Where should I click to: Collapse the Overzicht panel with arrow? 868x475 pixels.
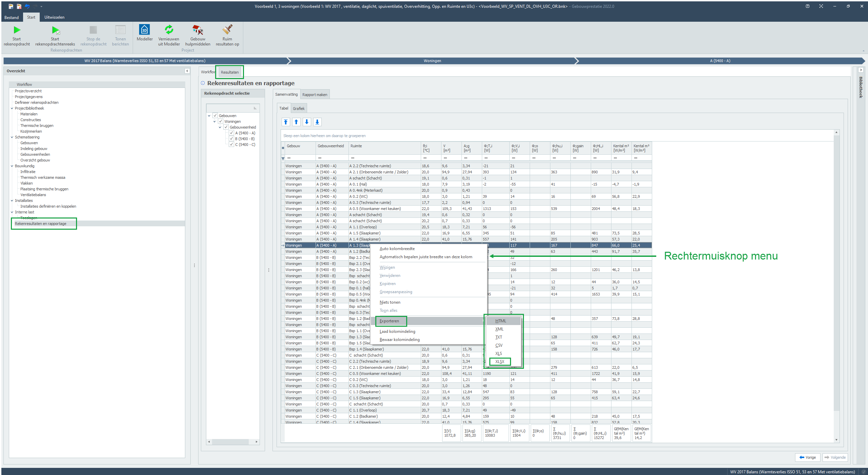pos(187,71)
